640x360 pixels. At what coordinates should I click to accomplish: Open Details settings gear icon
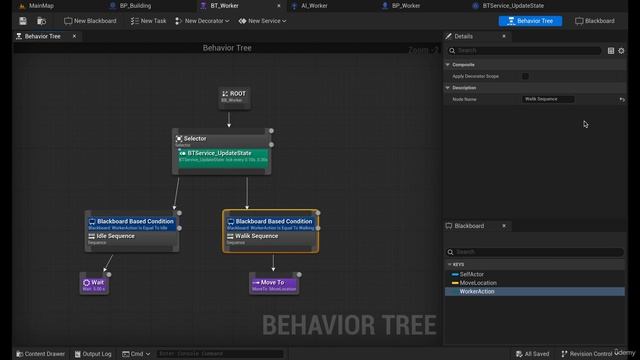[621, 51]
